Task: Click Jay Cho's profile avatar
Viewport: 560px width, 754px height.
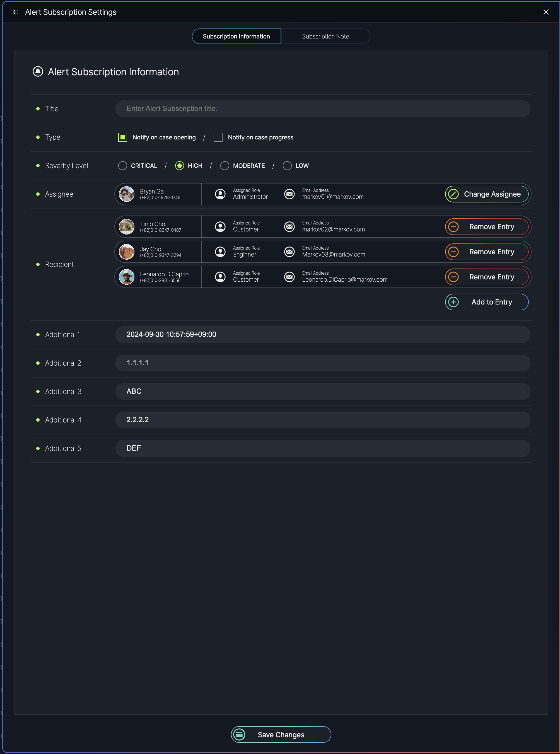Action: 126,252
